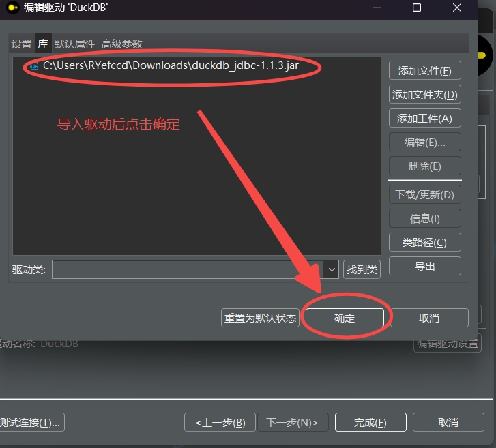Select duckdb_jdbc-1.1.3.jar library entry
Screen dimensions: 496x448
pyautogui.click(x=171, y=65)
